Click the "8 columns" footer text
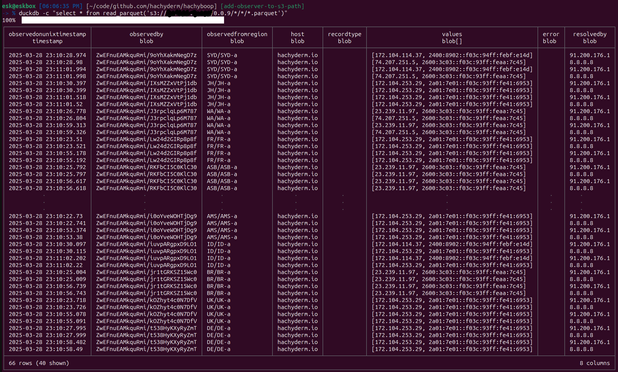This screenshot has height=372, width=618. pyautogui.click(x=595, y=363)
